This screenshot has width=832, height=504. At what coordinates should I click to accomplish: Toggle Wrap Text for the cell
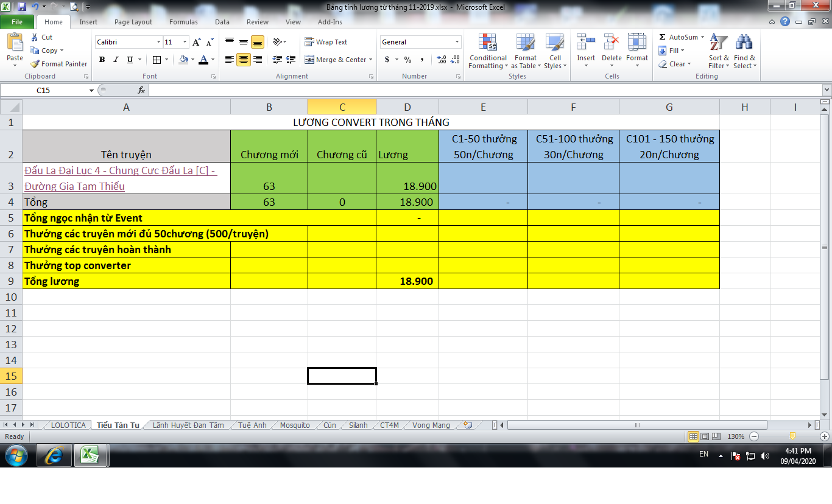[309, 42]
